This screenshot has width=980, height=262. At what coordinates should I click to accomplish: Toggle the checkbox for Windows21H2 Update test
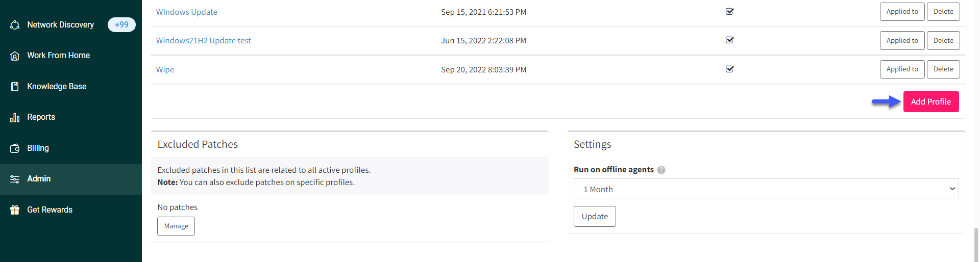click(729, 40)
